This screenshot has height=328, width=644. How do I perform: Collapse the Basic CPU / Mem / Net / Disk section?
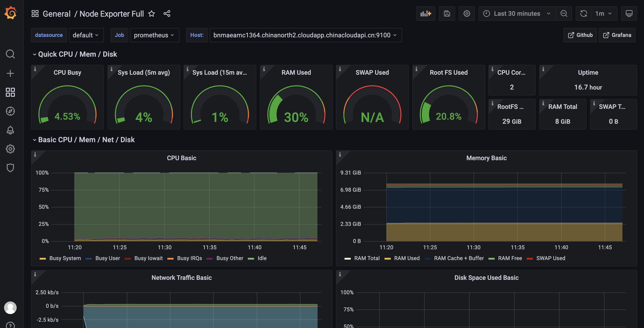34,140
